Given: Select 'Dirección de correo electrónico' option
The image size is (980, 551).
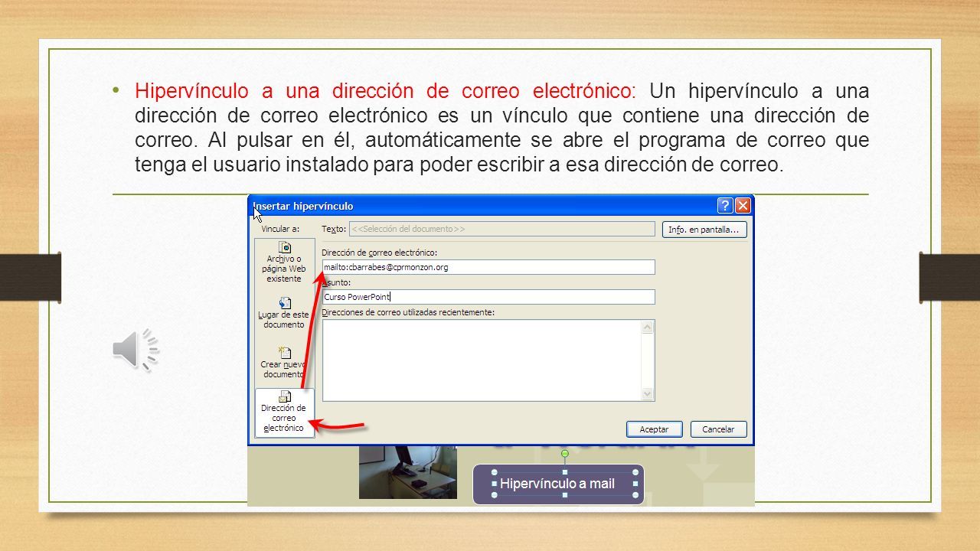Looking at the screenshot, I should [x=284, y=412].
